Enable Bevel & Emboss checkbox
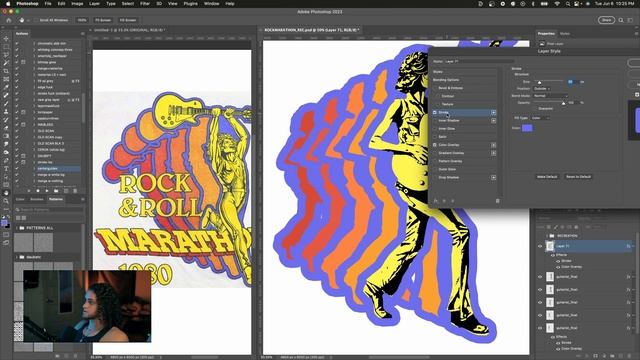Image resolution: width=640 pixels, height=360 pixels. click(x=435, y=88)
